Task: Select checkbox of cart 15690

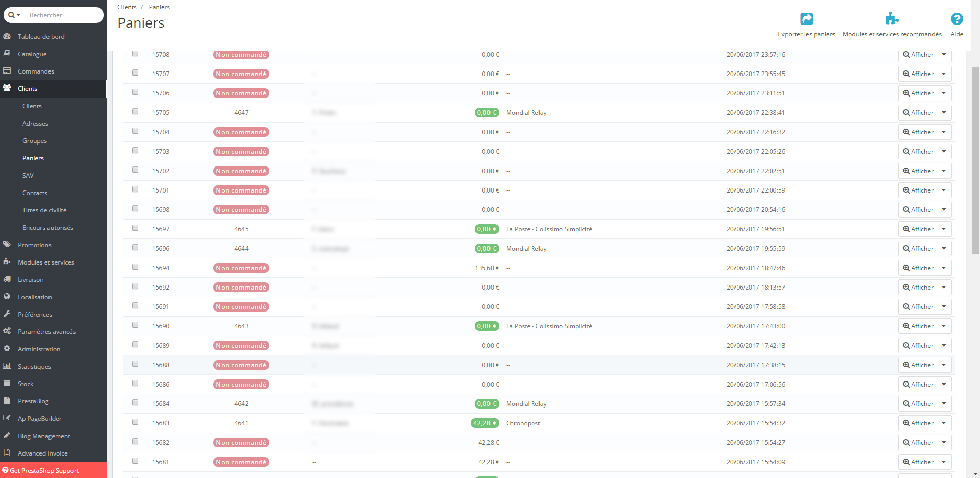Action: coord(135,325)
